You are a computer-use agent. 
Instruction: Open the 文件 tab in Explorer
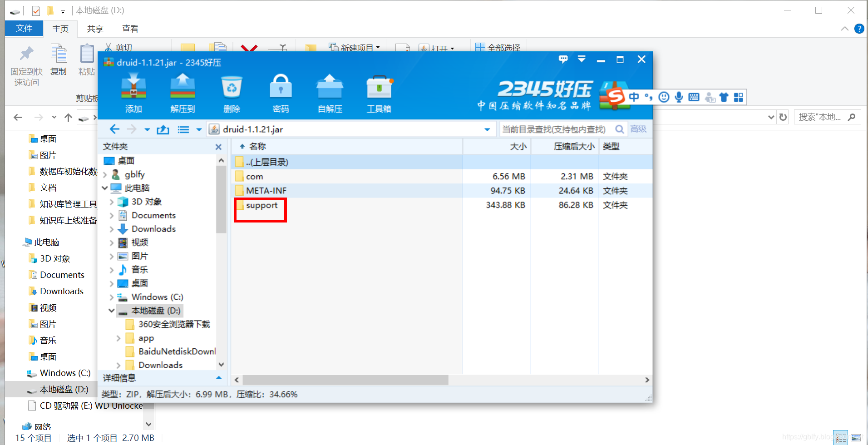coord(24,29)
